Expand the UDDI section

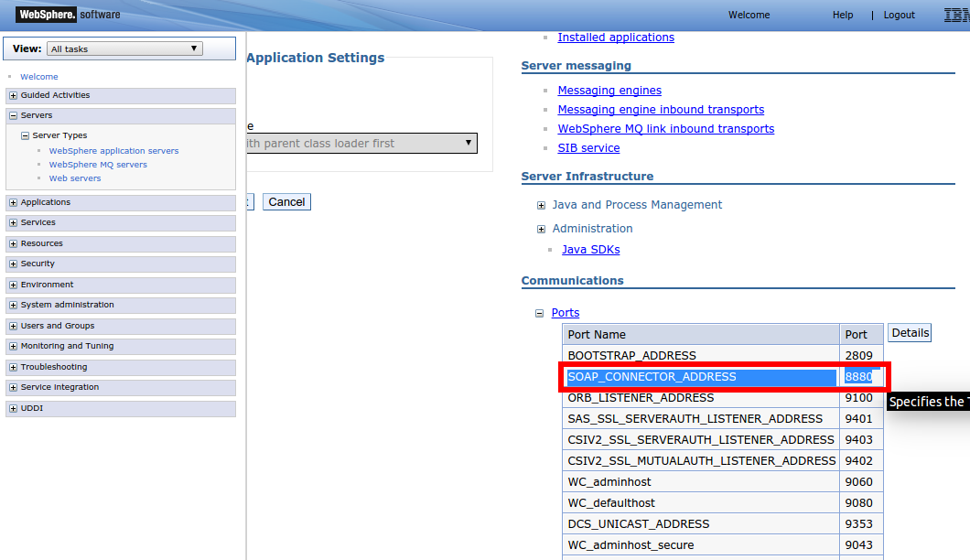13,408
